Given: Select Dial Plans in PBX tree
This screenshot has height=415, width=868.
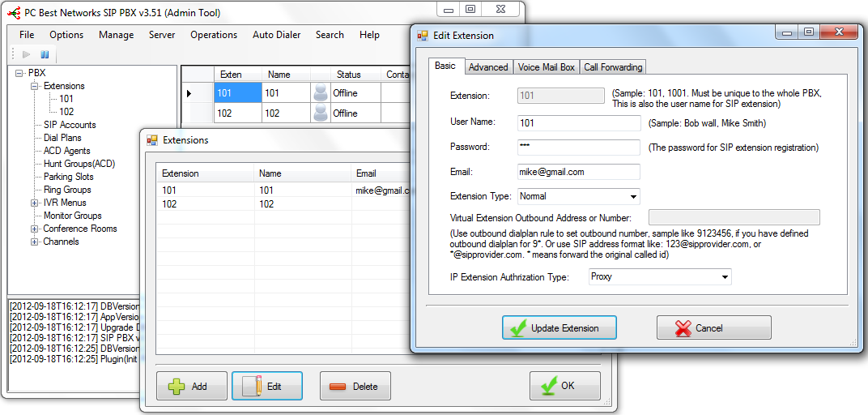Looking at the screenshot, I should pyautogui.click(x=62, y=138).
